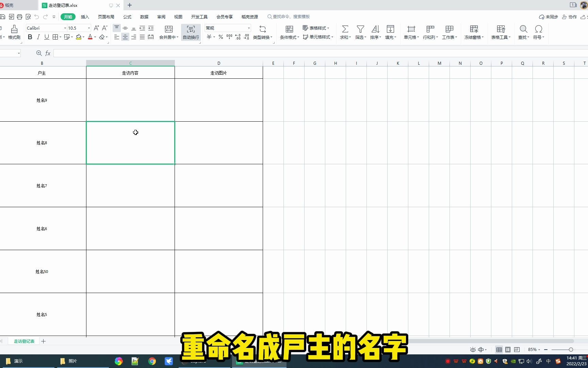Toggle italic formatting
Viewport: 588px width, 368px height.
38,37
